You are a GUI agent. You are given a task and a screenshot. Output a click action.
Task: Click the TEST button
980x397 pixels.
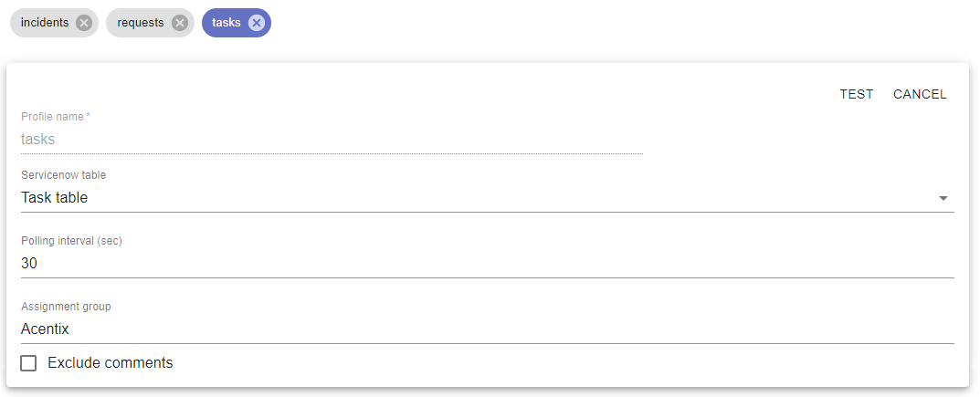[x=857, y=94]
